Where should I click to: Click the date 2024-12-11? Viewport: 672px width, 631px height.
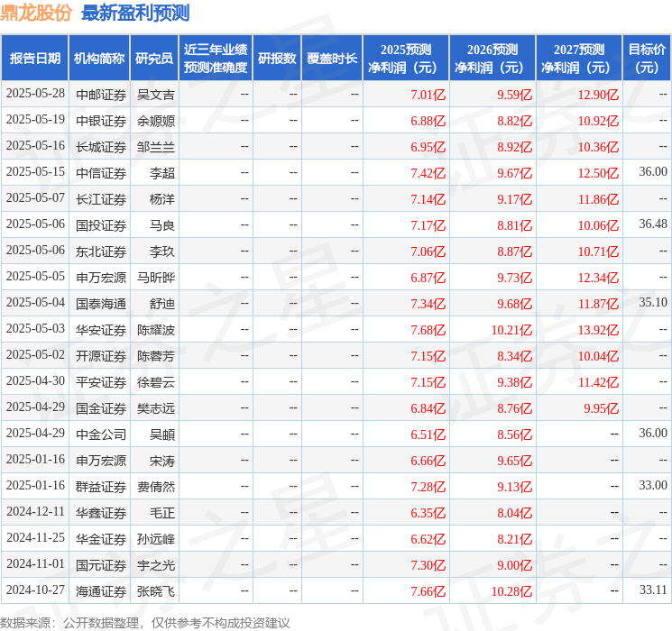point(35,511)
